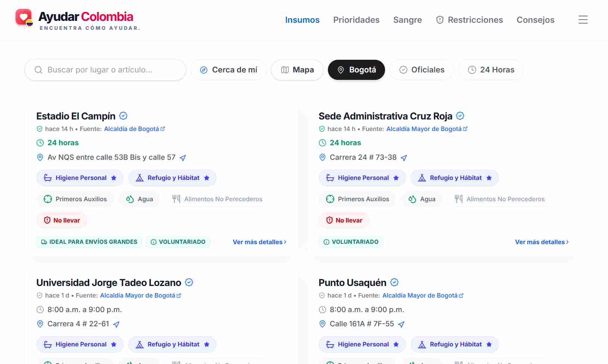Toggle the 24 Horas filter chip
The width and height of the screenshot is (608, 364).
[x=491, y=70]
